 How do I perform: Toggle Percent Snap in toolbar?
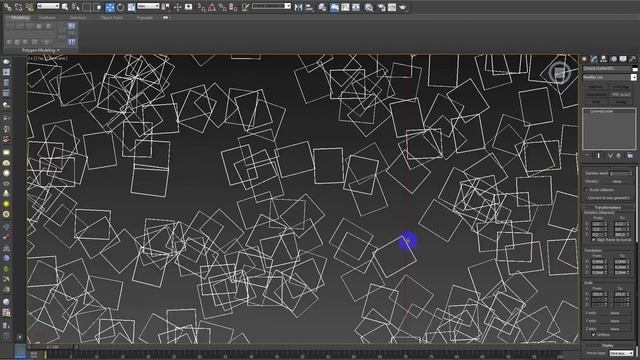coord(222,7)
